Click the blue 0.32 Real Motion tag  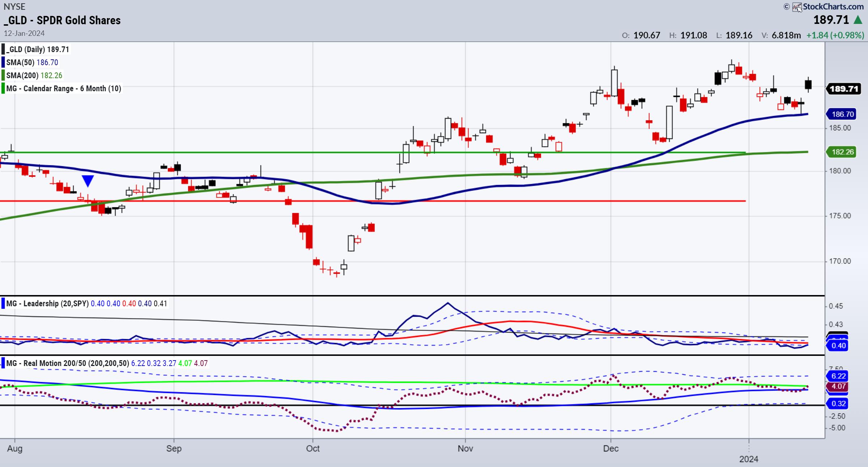(838, 403)
